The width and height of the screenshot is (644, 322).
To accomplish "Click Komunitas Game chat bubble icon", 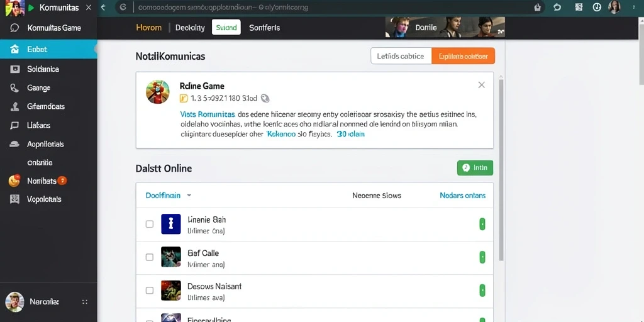I will (x=15, y=28).
